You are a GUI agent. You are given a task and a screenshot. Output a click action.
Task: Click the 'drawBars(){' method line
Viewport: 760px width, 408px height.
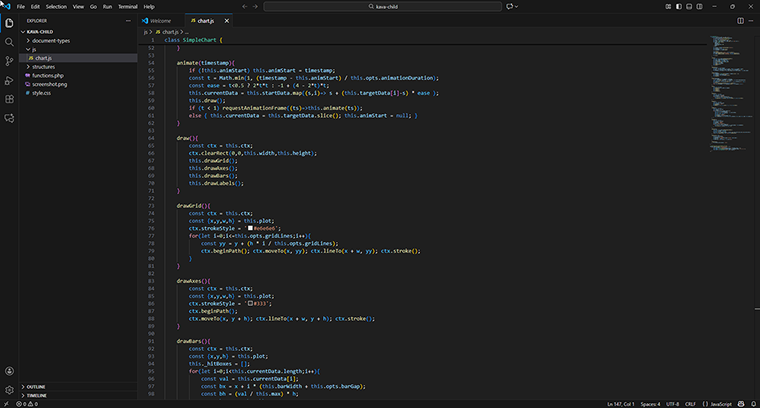click(193, 341)
